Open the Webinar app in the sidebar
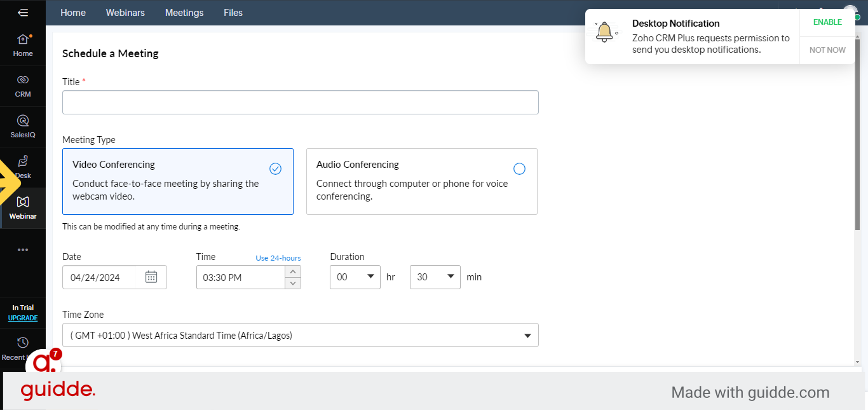The image size is (868, 410). coord(23,208)
